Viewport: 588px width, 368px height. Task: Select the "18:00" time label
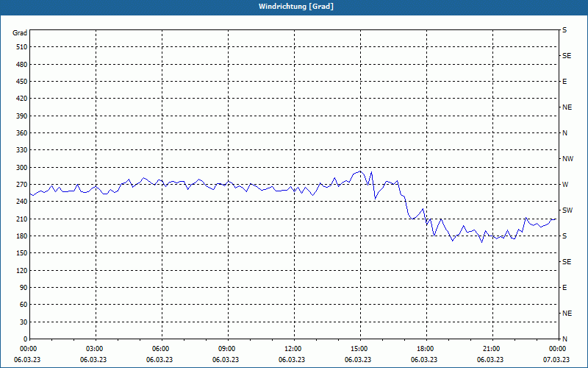(426, 349)
